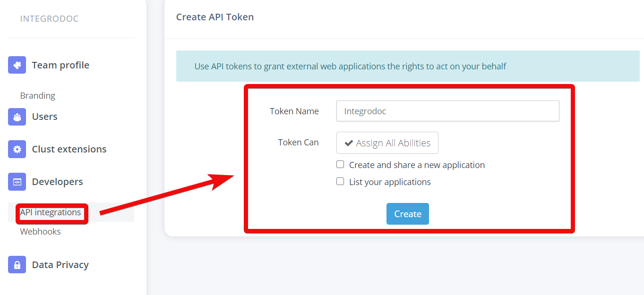
Task: Click the Assign All Abilities button
Action: [x=387, y=143]
